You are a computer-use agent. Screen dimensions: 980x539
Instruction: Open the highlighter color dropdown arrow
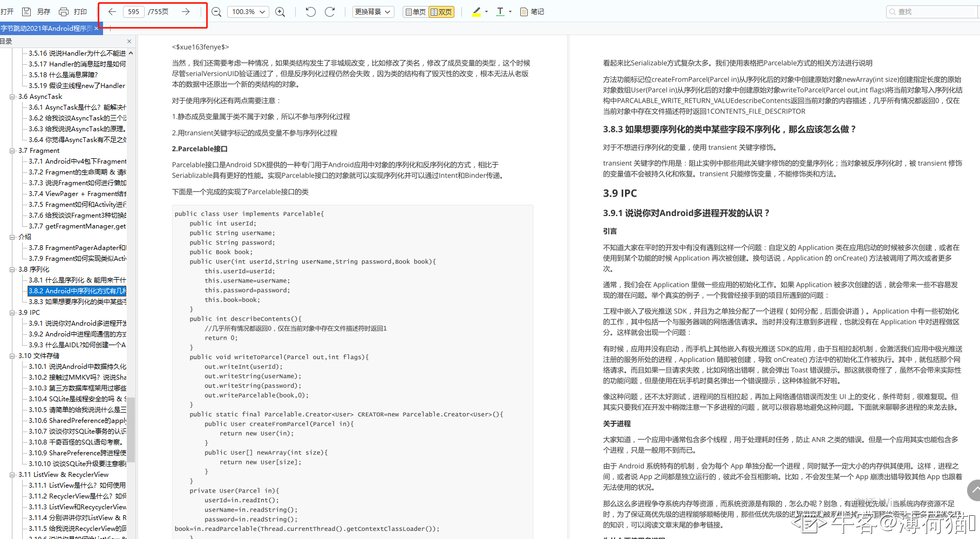pyautogui.click(x=486, y=12)
